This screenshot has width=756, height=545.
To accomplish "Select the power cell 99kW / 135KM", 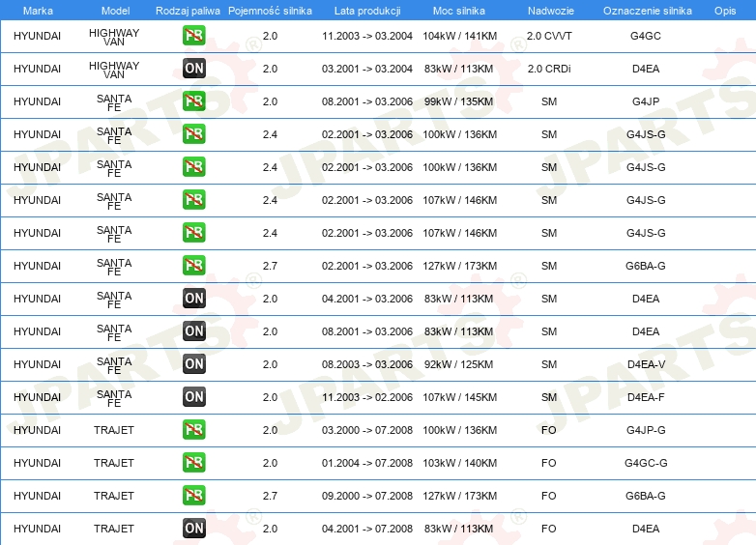I will tap(458, 101).
